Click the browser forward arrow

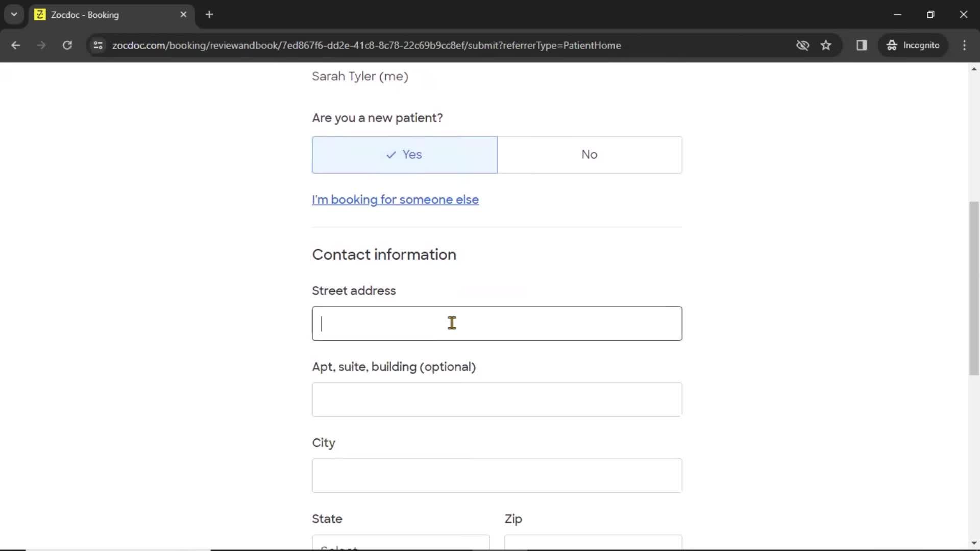pos(41,45)
